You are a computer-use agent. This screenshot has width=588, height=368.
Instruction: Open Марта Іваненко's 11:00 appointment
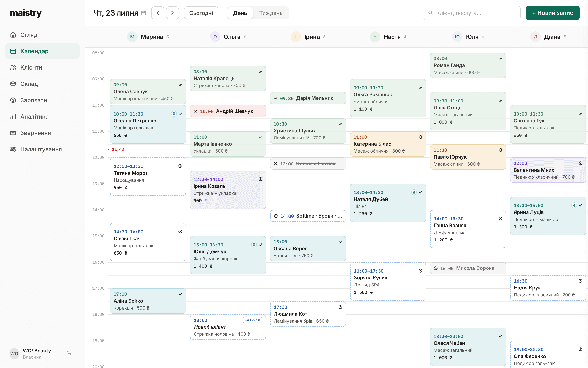point(228,144)
